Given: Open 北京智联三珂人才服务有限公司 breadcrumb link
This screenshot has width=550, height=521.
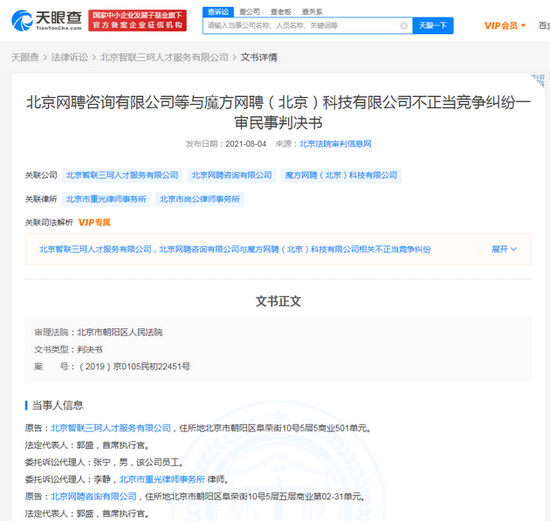Looking at the screenshot, I should coord(164,57).
